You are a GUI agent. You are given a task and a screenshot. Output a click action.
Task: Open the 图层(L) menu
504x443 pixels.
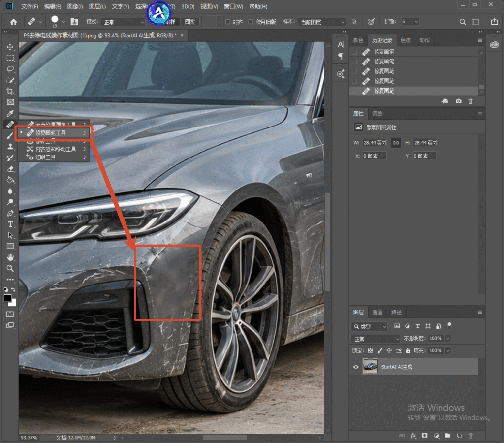97,6
